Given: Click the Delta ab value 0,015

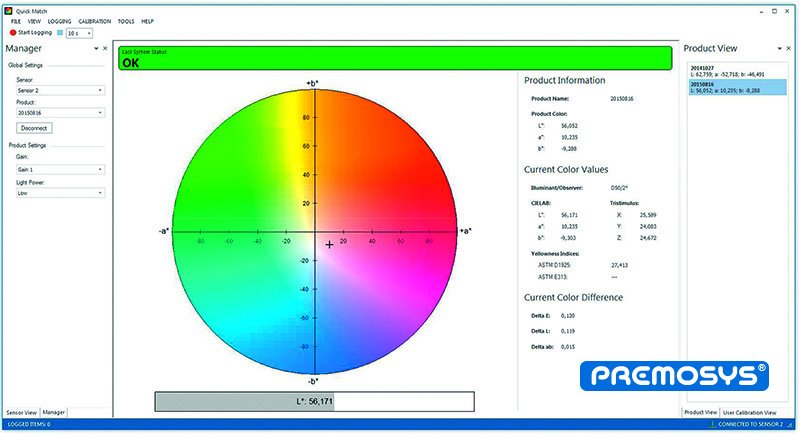Looking at the screenshot, I should pyautogui.click(x=568, y=347).
